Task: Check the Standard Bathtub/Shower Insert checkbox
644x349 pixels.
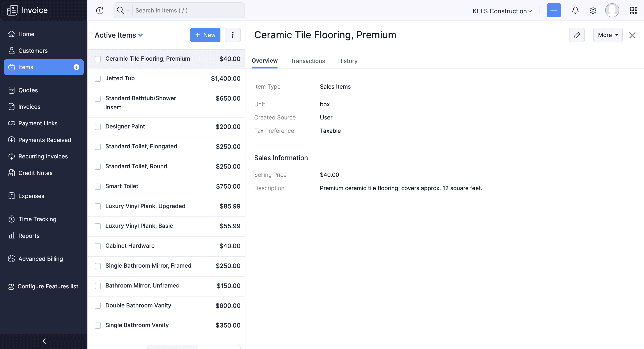Action: [x=98, y=99]
